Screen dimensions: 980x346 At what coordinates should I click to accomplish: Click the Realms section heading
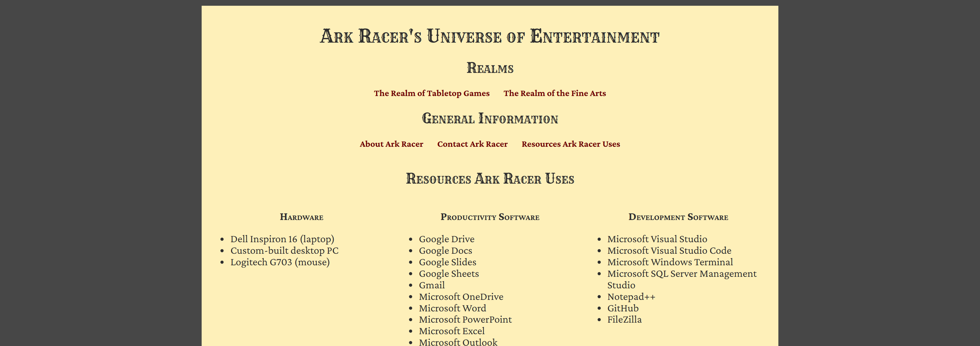tap(490, 68)
